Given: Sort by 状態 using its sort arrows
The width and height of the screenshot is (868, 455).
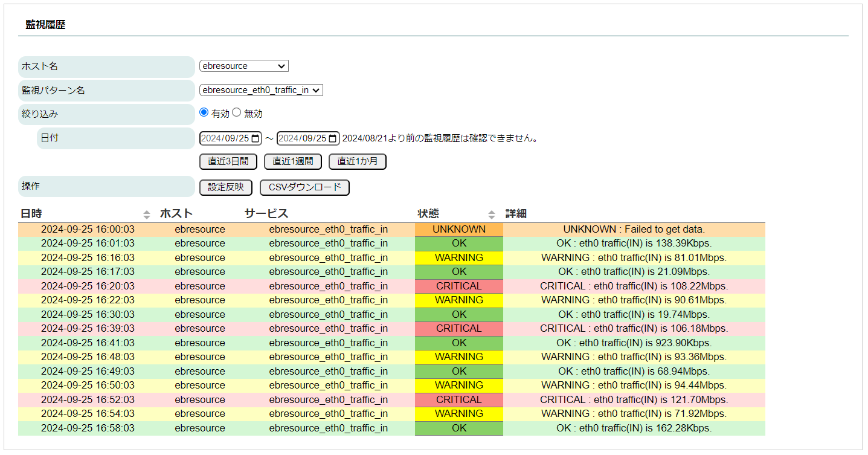Looking at the screenshot, I should 492,214.
